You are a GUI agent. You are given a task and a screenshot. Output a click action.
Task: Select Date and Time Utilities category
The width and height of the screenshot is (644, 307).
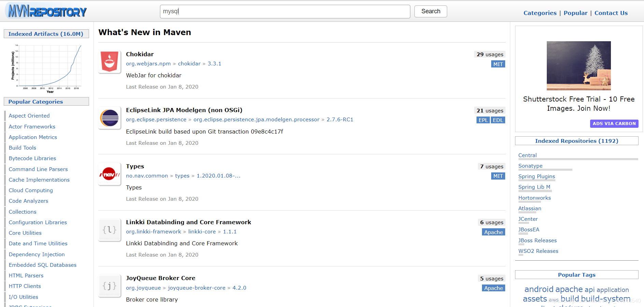[38, 243]
